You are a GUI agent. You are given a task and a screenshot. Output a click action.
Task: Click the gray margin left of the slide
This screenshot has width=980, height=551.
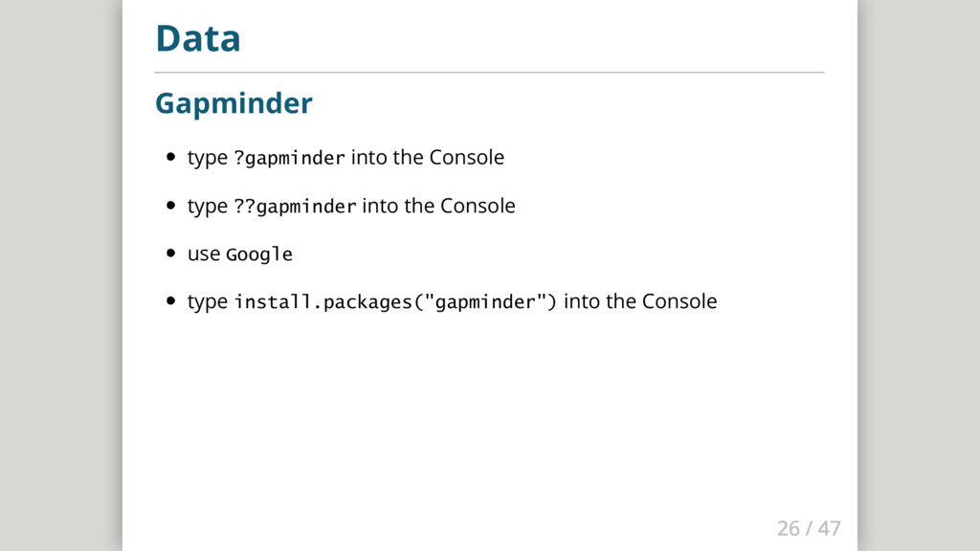tap(60, 275)
